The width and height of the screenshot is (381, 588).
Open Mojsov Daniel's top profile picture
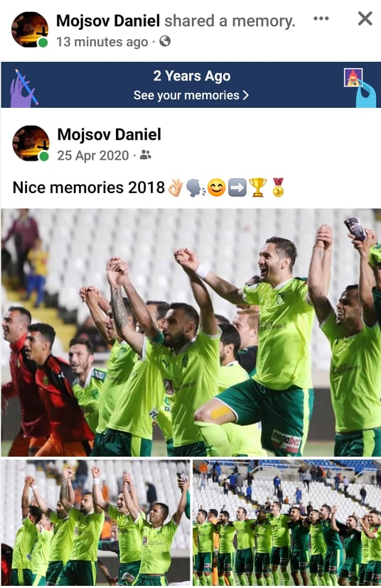(30, 30)
